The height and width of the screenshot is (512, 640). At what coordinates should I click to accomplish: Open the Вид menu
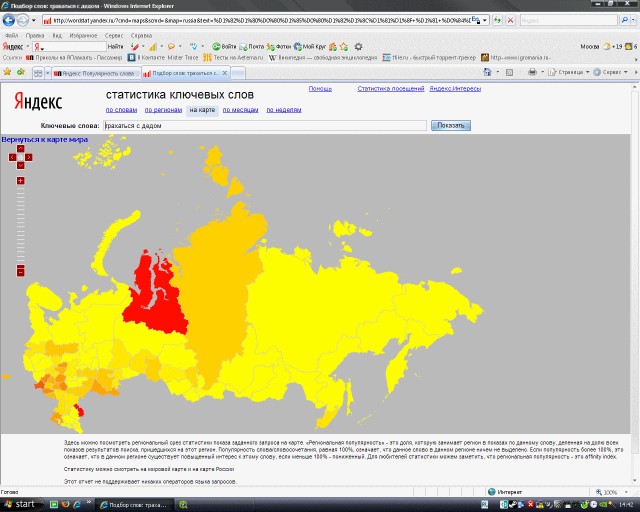pos(57,36)
